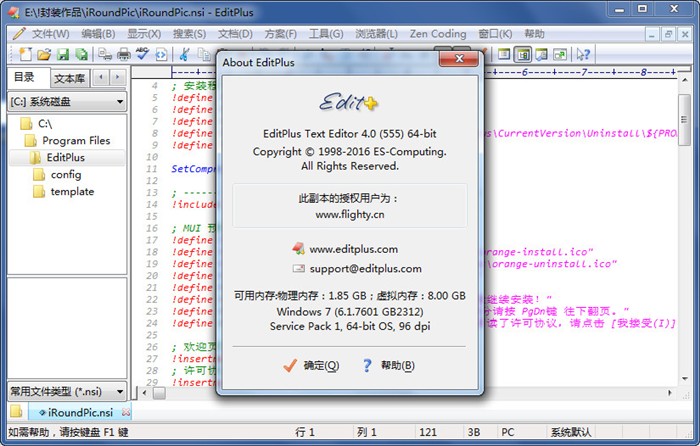Open the 工具(G) menu
Image resolution: width=700 pixels, height=446 pixels.
(x=326, y=34)
